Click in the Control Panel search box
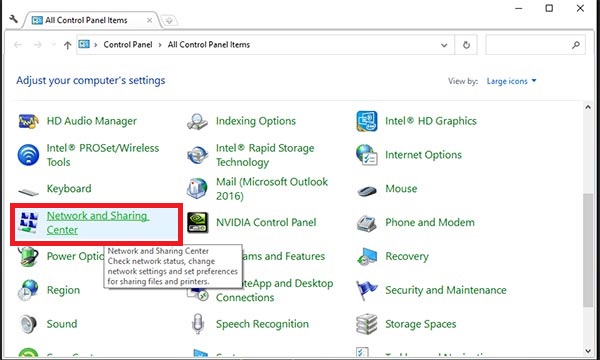600x360 pixels. pyautogui.click(x=535, y=45)
